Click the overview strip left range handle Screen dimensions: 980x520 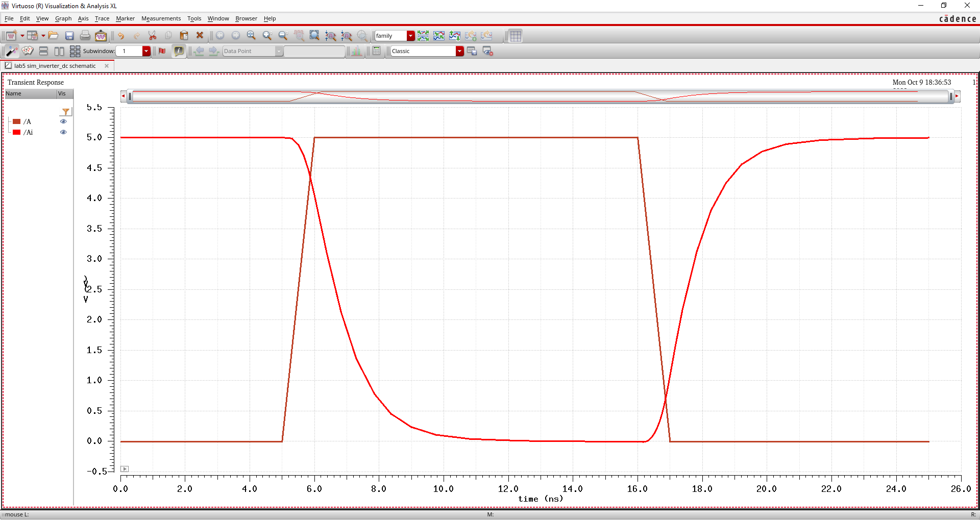130,96
